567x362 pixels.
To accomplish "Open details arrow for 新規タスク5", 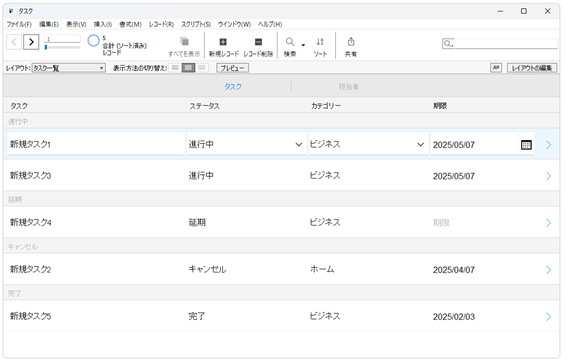I will pyautogui.click(x=549, y=317).
